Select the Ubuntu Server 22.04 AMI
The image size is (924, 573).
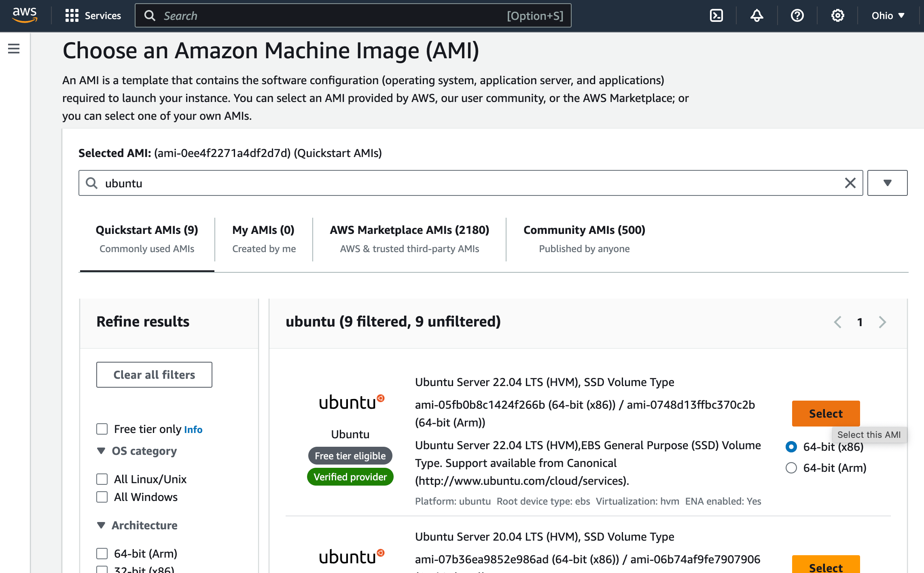point(826,414)
